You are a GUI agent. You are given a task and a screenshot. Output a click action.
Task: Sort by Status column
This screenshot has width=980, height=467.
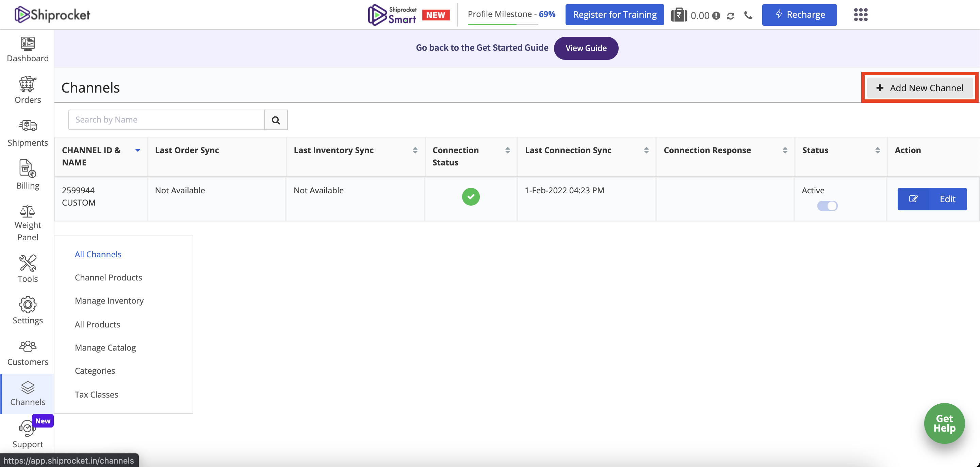877,150
